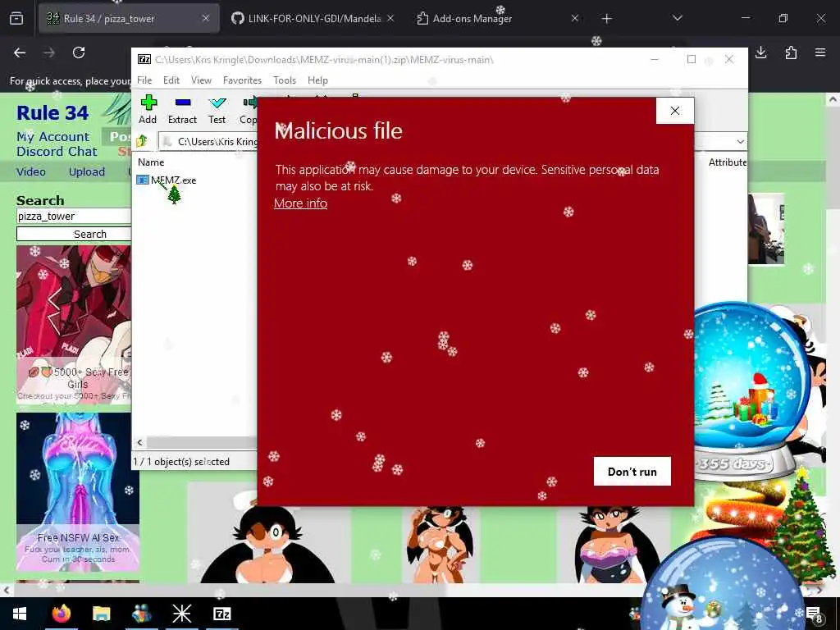Click the Upload navigation link
Image resolution: width=840 pixels, height=630 pixels.
point(87,171)
